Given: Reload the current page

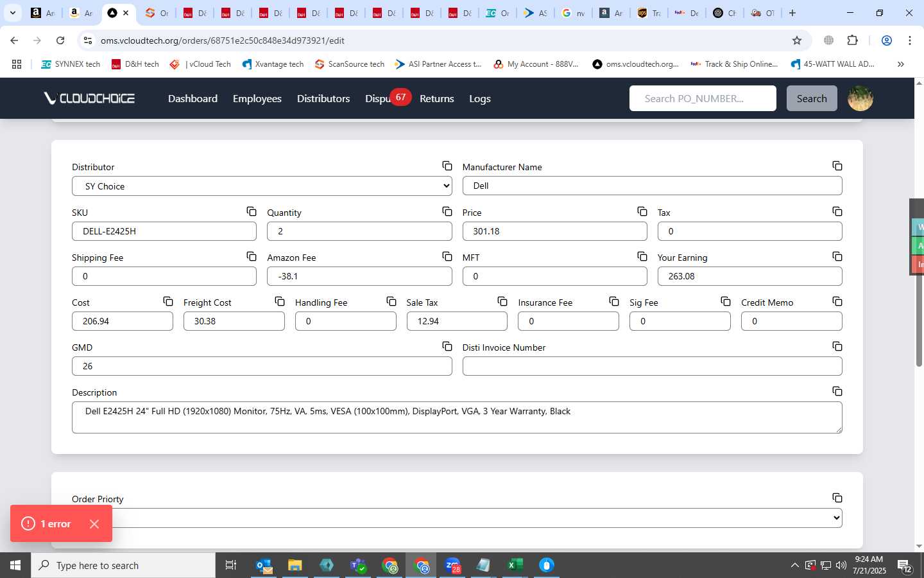Looking at the screenshot, I should (x=60, y=40).
